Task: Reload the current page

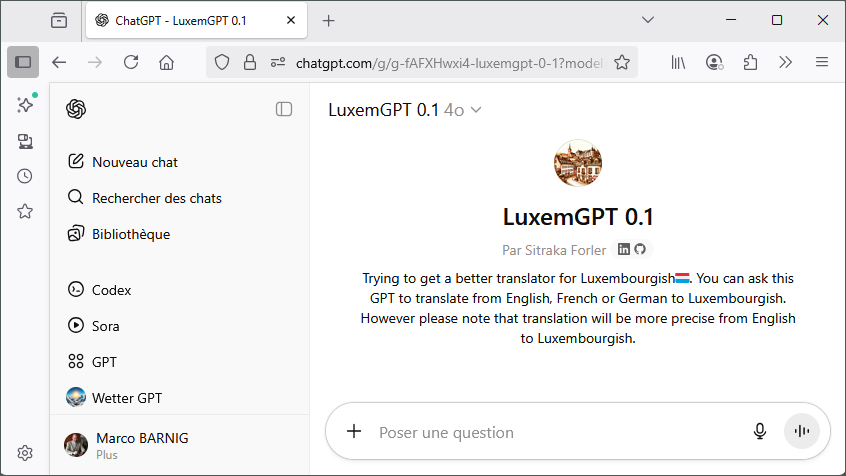Action: click(x=131, y=62)
